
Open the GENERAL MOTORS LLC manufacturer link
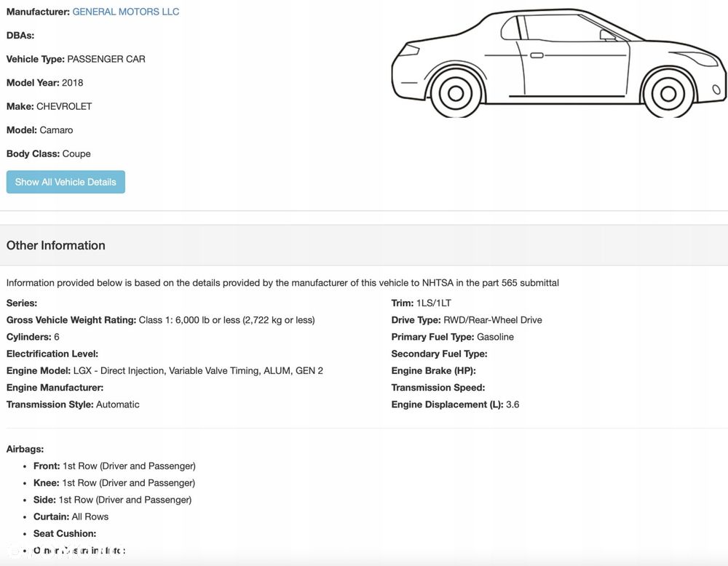pos(125,12)
